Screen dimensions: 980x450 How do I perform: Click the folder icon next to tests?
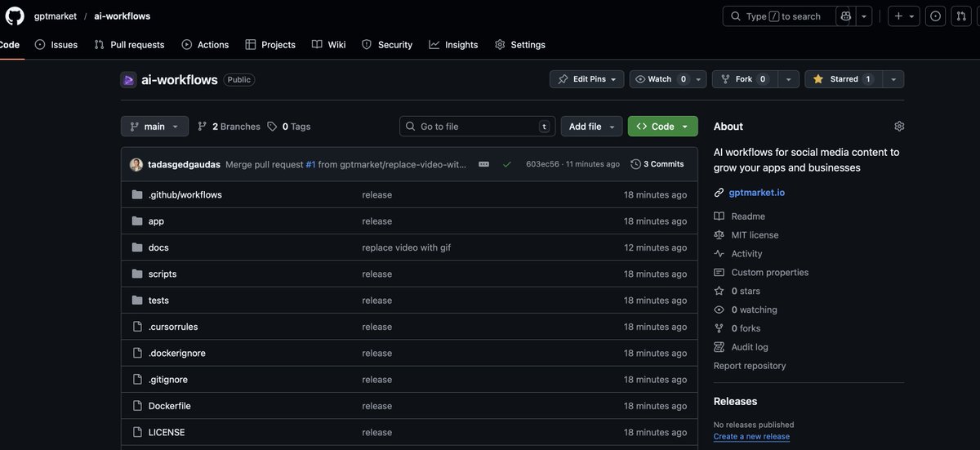click(137, 301)
